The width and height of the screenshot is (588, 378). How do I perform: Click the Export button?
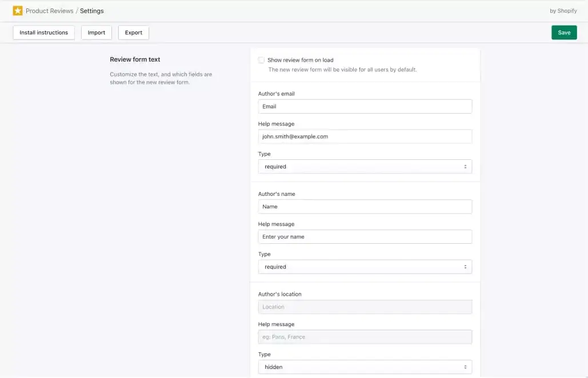pos(134,33)
